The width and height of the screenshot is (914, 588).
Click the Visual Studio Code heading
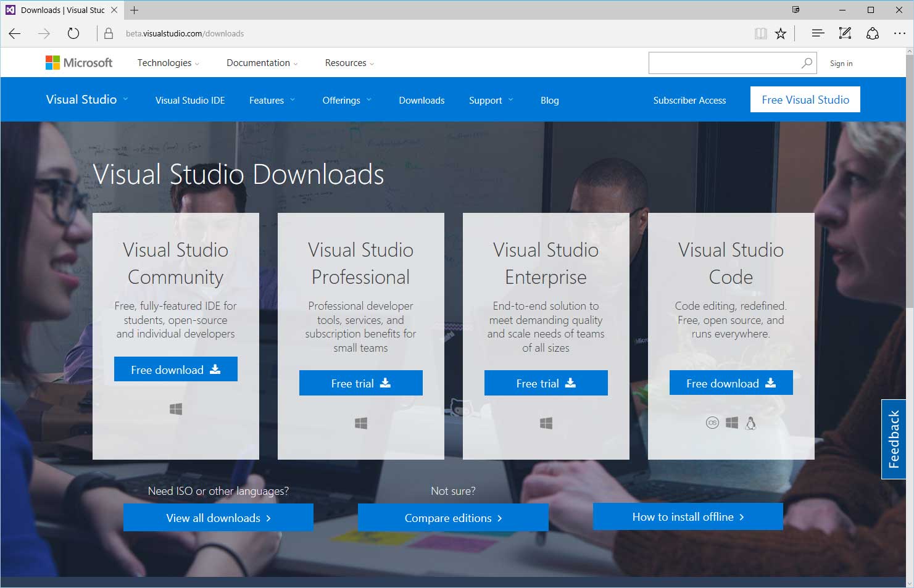[731, 263]
